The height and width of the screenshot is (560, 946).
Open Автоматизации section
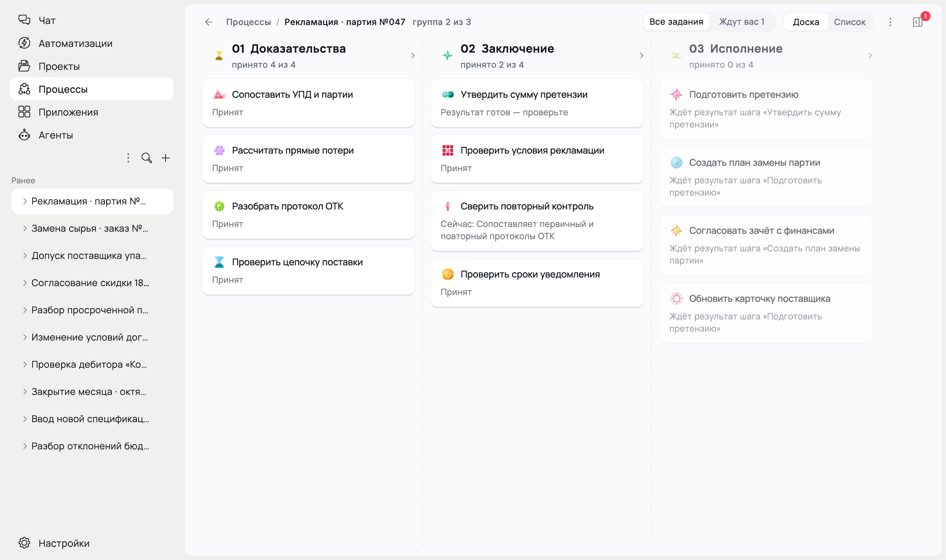point(92,43)
